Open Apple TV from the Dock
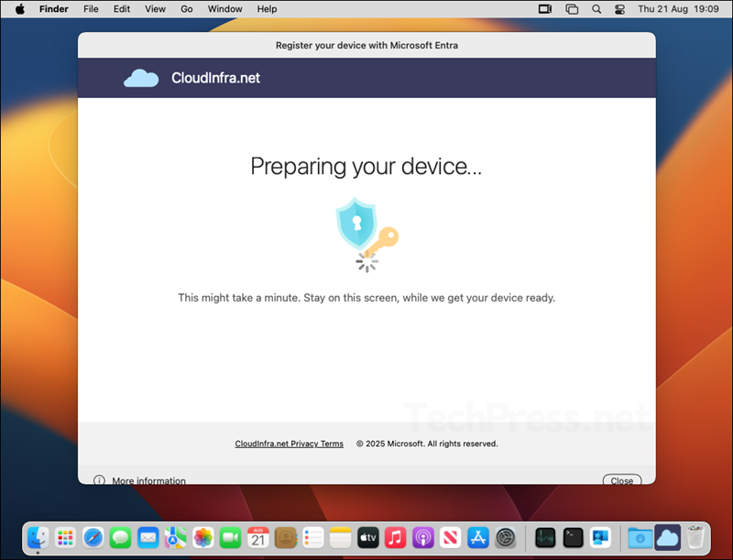This screenshot has width=733, height=560. tap(368, 538)
